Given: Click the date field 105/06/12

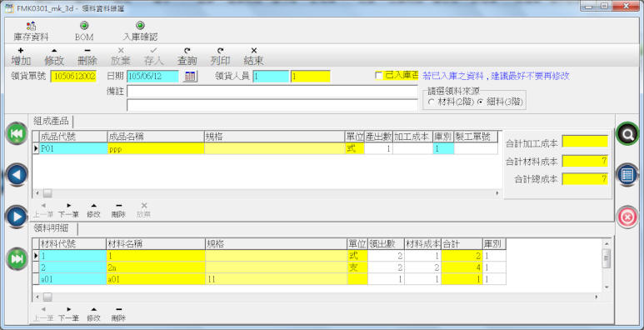Looking at the screenshot, I should click(152, 77).
